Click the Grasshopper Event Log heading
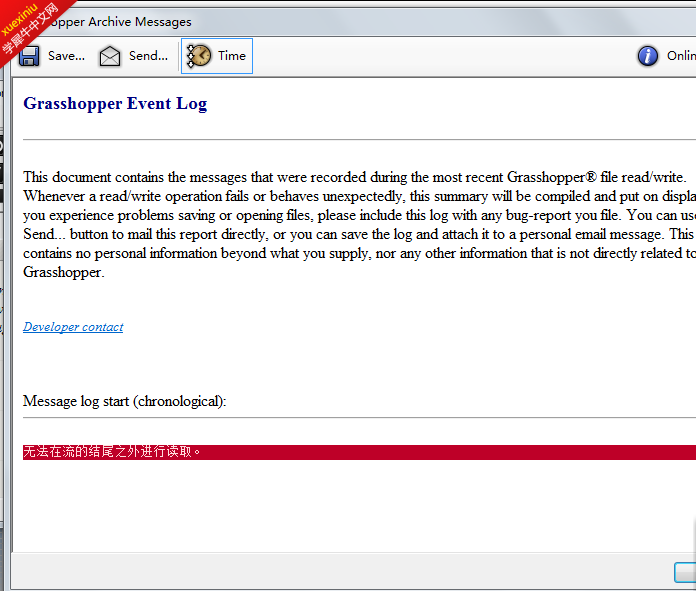Screen dimensions: 696x591 115,103
